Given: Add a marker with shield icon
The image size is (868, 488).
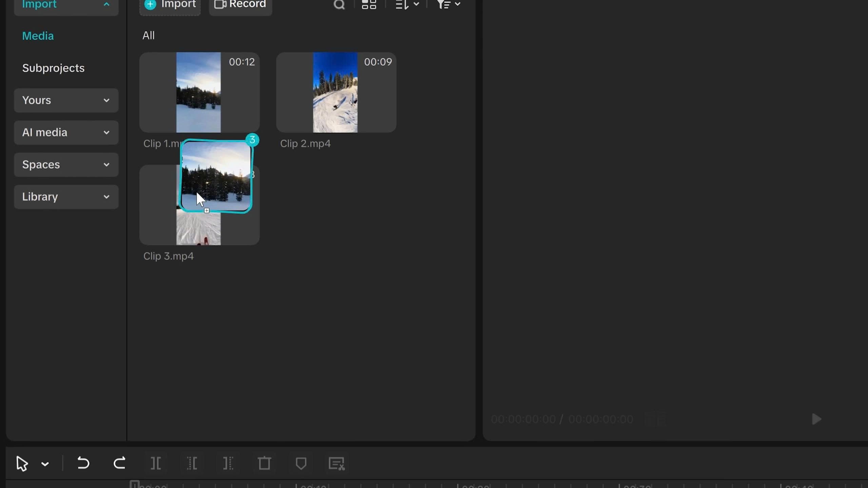Looking at the screenshot, I should pos(301,463).
